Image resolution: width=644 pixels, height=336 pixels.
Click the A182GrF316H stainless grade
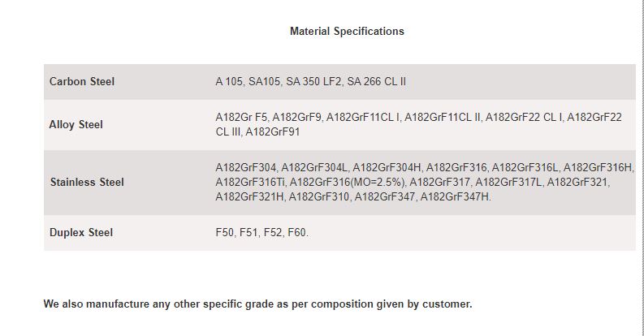coord(598,168)
